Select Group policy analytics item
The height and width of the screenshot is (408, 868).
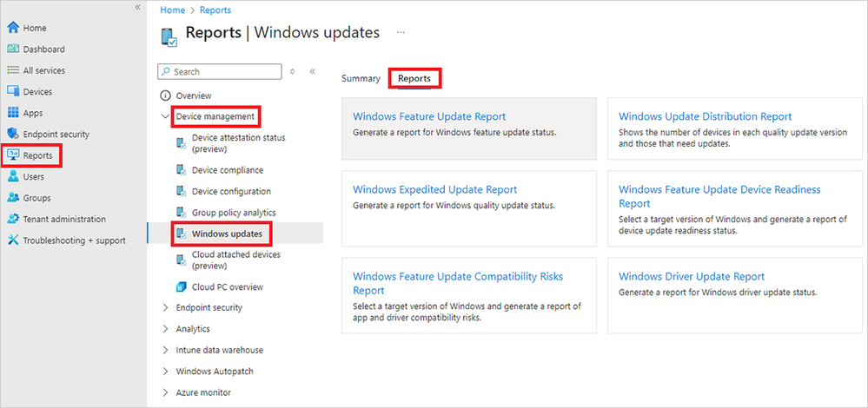(x=234, y=213)
